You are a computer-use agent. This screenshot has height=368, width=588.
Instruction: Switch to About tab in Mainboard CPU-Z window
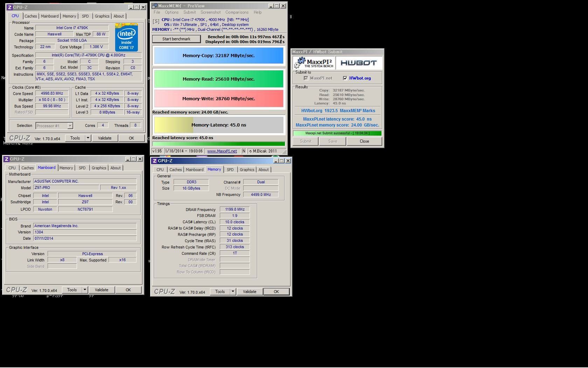[115, 168]
